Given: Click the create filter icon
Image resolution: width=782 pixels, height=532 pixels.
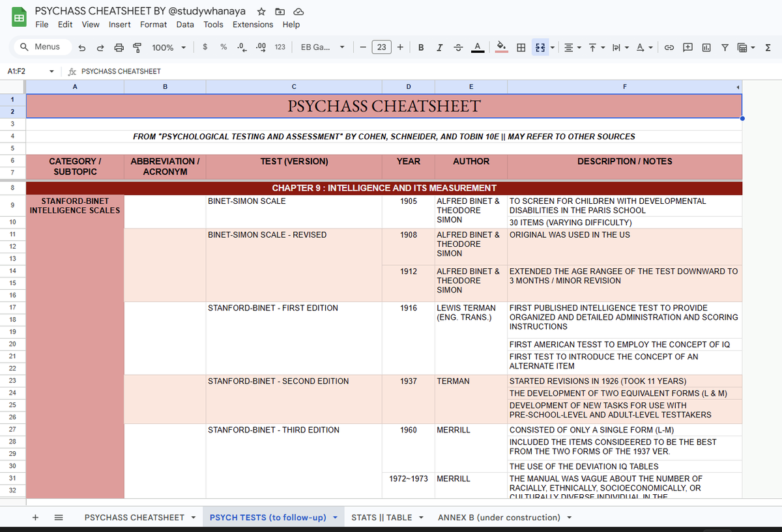Looking at the screenshot, I should (725, 47).
